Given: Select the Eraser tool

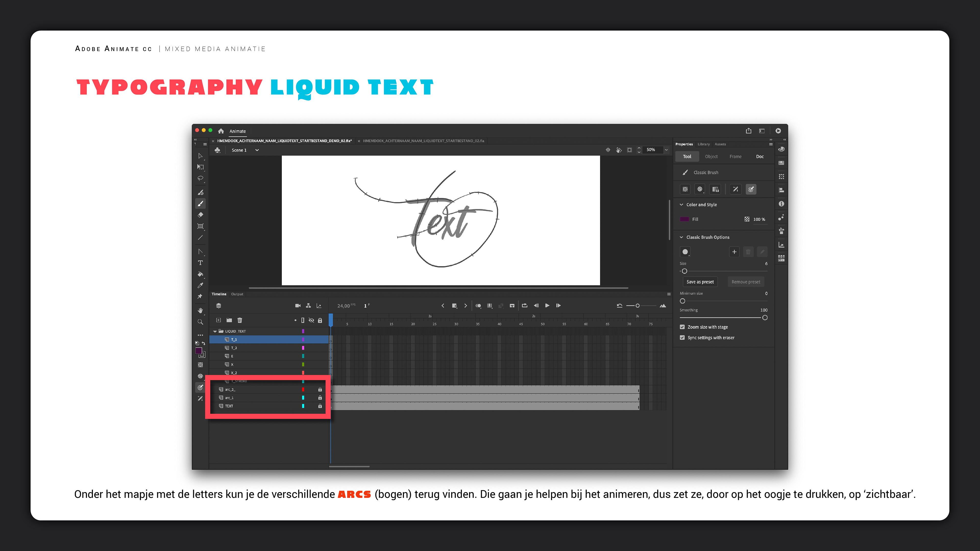Looking at the screenshot, I should coord(200,215).
